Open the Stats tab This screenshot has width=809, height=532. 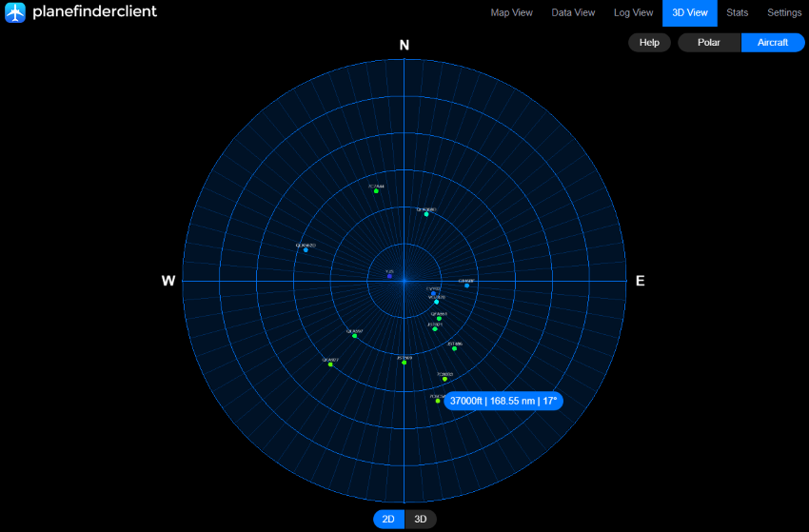737,12
